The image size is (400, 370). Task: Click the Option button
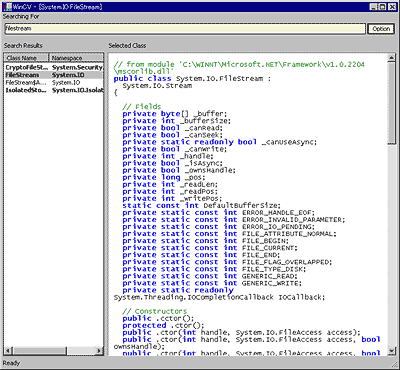click(381, 29)
